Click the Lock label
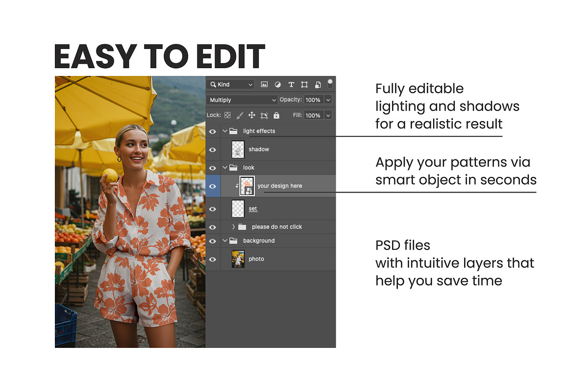Screen dimensions: 588x392 pos(214,115)
